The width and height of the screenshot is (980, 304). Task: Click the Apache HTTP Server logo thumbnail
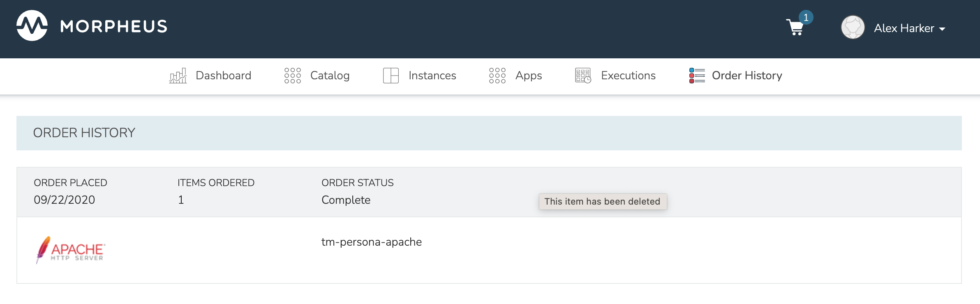click(70, 250)
